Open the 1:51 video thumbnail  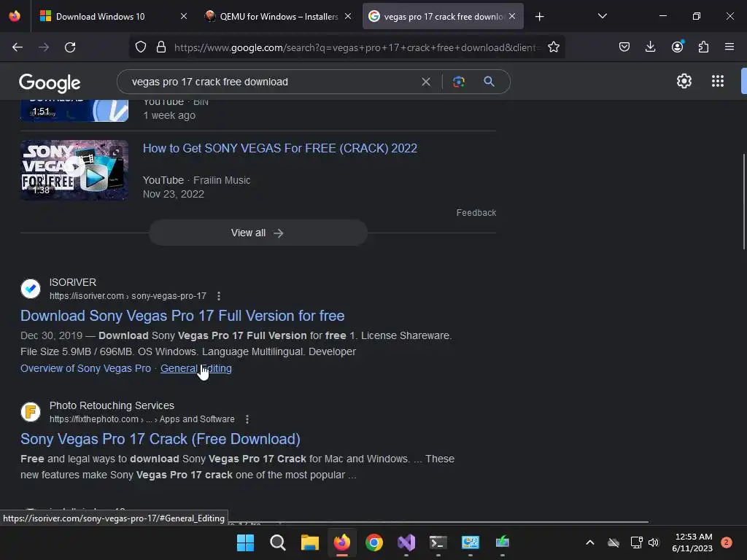point(74,111)
